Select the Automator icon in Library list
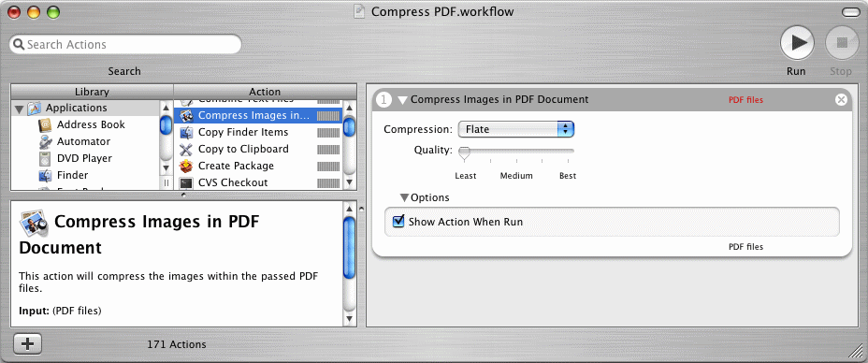This screenshot has height=363, width=868. [x=45, y=141]
